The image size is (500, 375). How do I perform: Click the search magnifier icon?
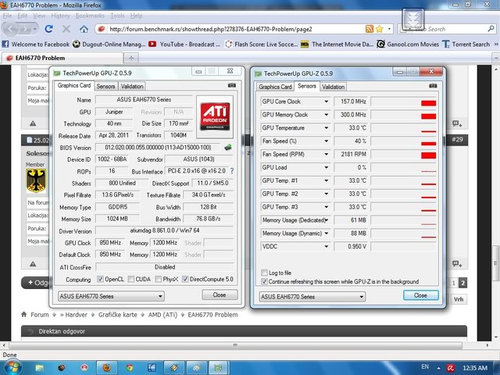[x=491, y=29]
